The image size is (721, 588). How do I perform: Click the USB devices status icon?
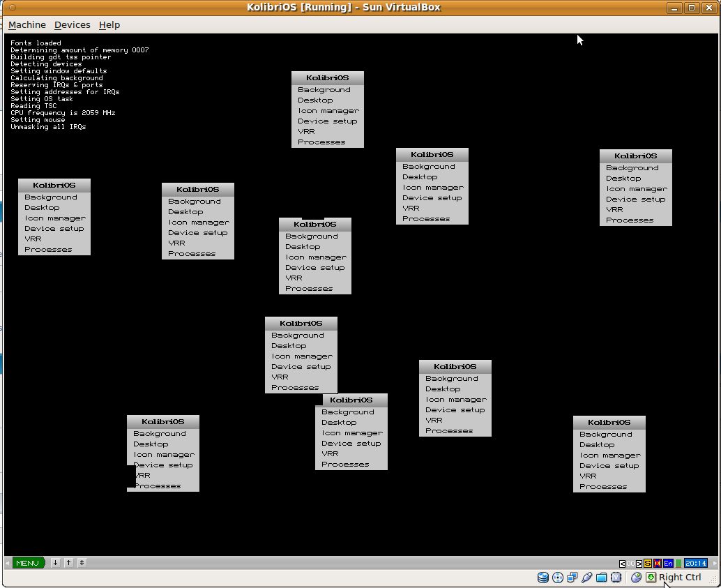[x=588, y=578]
